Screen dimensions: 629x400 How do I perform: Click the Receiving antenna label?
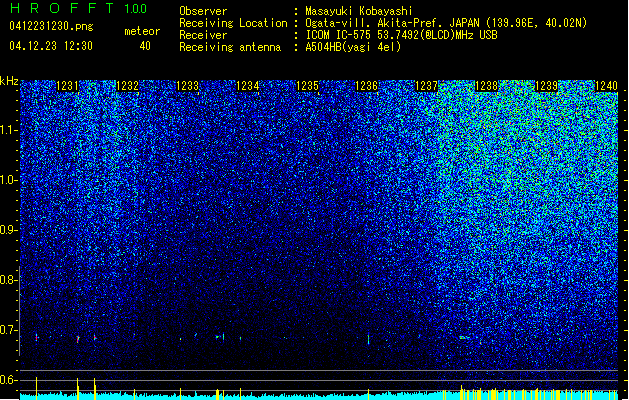[x=230, y=47]
